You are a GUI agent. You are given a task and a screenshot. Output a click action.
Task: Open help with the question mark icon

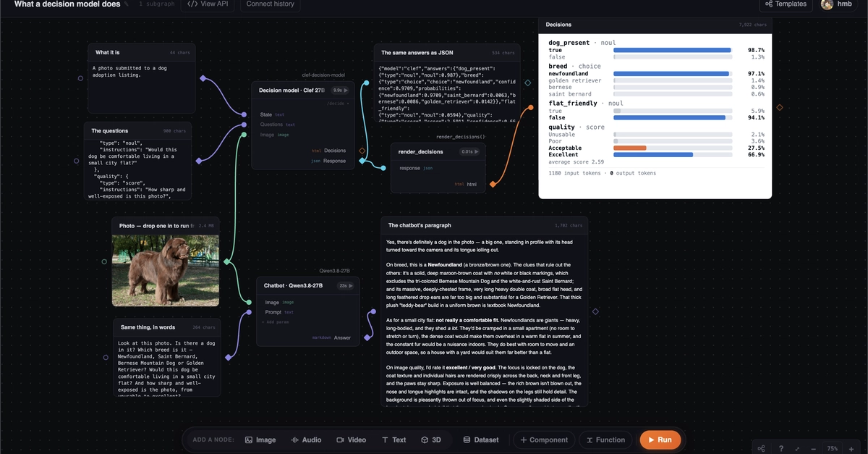tap(781, 449)
